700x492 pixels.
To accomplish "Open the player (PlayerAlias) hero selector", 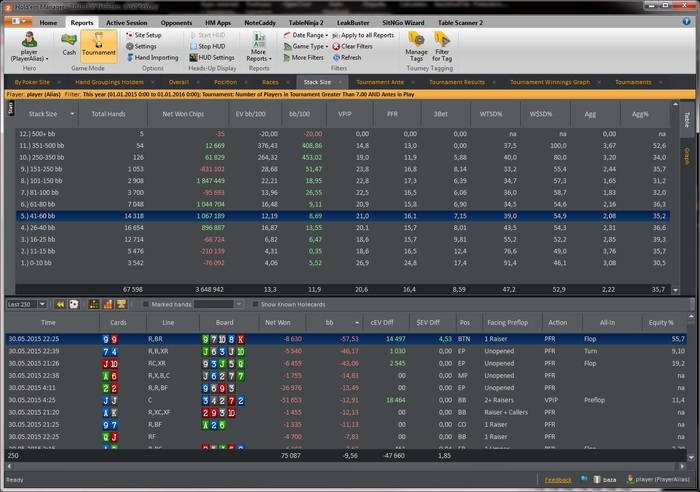I will (x=29, y=46).
